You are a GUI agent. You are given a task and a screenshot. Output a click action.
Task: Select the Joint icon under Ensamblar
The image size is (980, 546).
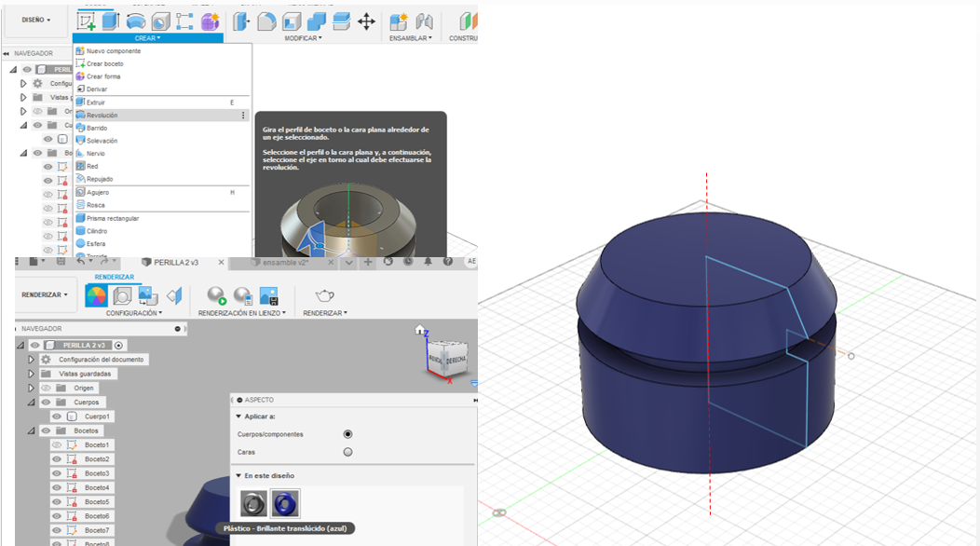coord(425,21)
